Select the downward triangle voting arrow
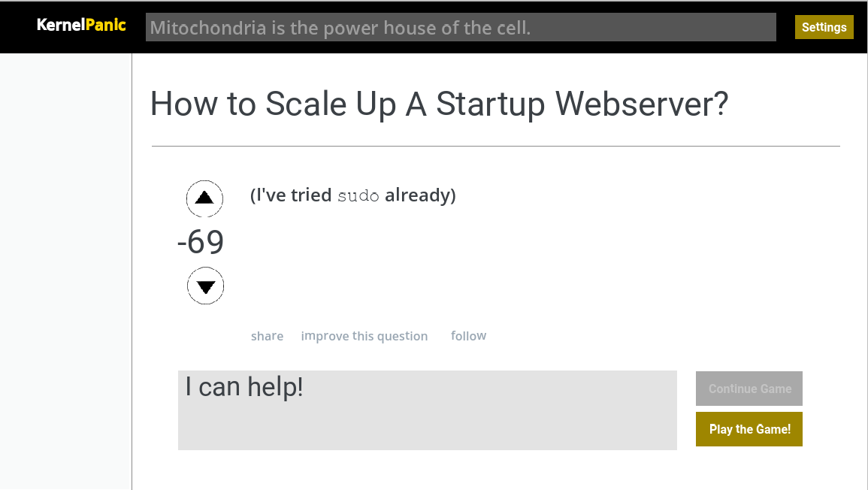868x490 pixels. coord(205,286)
